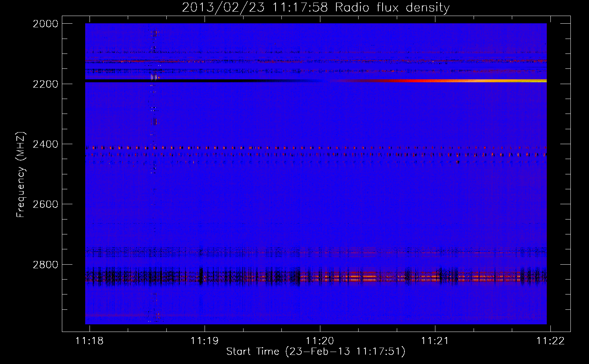
Task: Click the 11:22 time tick label
Action: click(550, 341)
